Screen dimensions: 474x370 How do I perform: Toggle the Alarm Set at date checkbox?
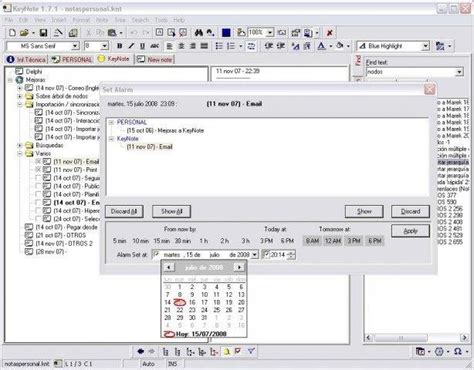tap(156, 254)
